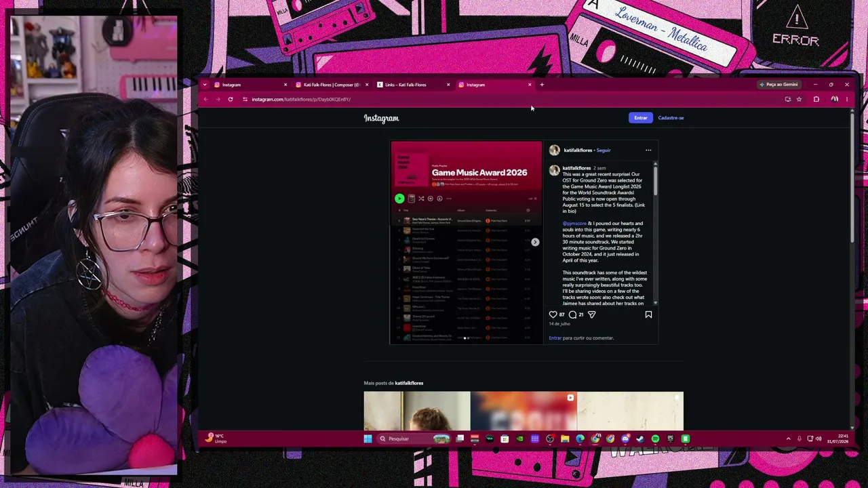Click the browser back arrow
The image size is (868, 488).
click(205, 100)
